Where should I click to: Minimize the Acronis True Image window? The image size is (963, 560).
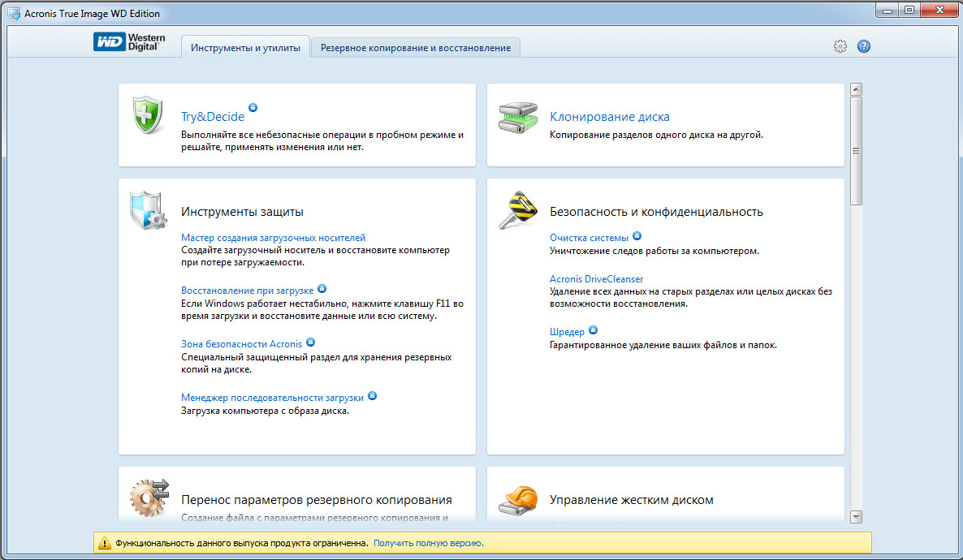click(887, 10)
